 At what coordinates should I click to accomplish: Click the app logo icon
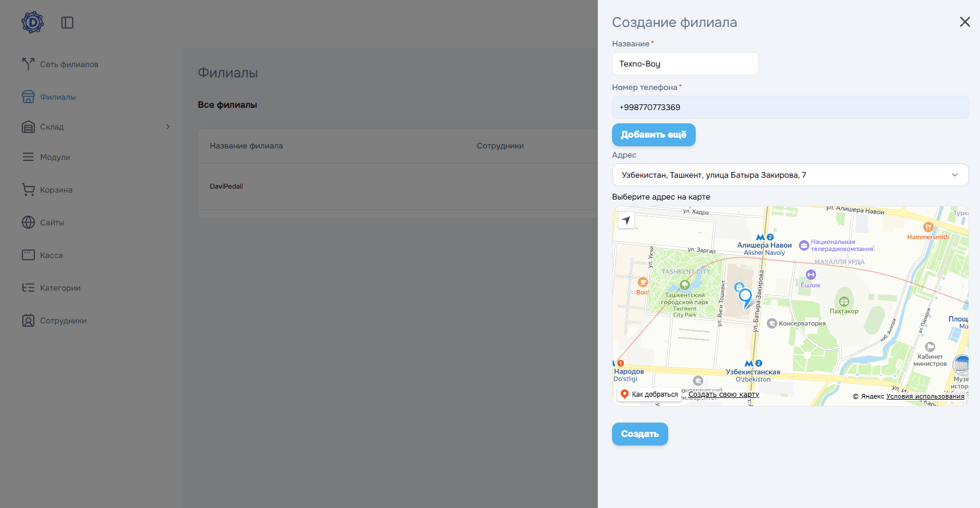pos(33,22)
